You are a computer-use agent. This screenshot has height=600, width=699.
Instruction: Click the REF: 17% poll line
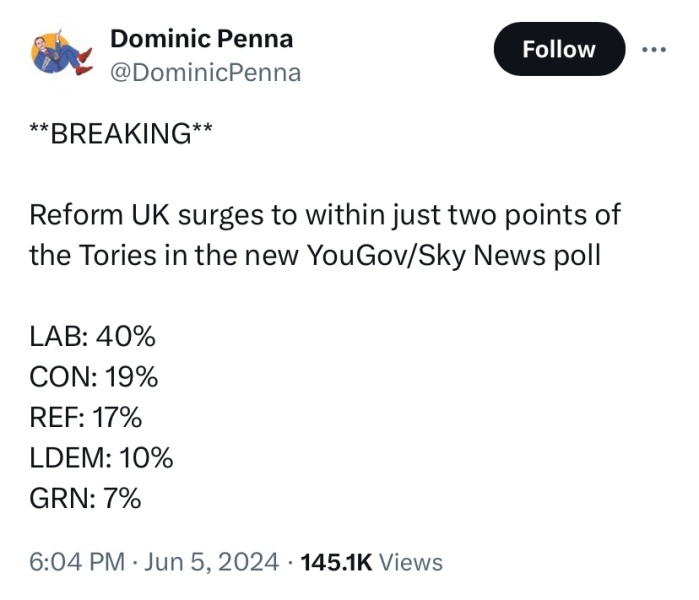point(86,417)
